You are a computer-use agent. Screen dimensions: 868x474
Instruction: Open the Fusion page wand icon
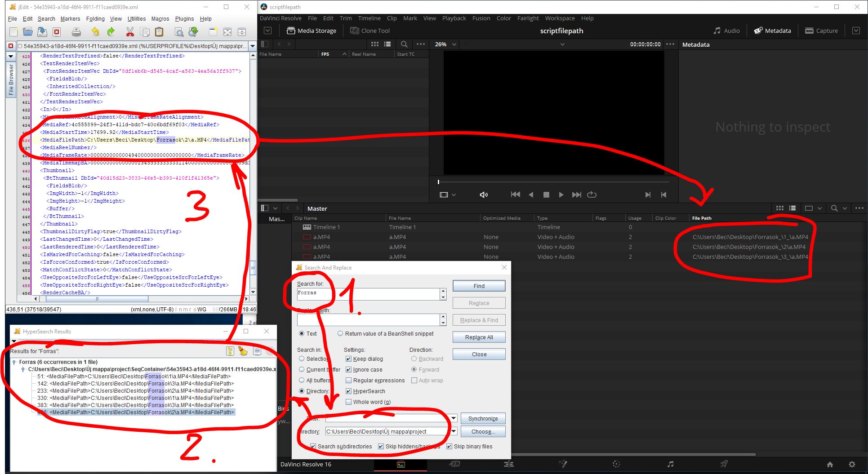point(563,464)
